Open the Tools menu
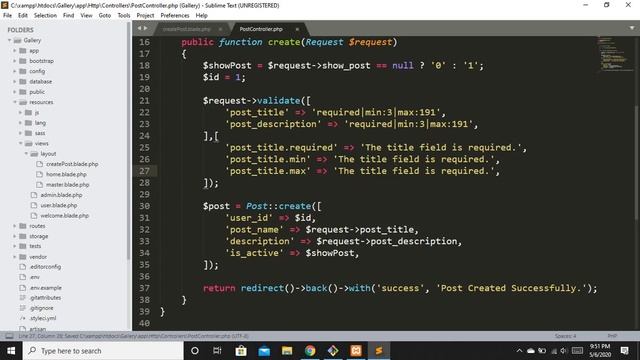This screenshot has width=640, height=360. (x=124, y=15)
